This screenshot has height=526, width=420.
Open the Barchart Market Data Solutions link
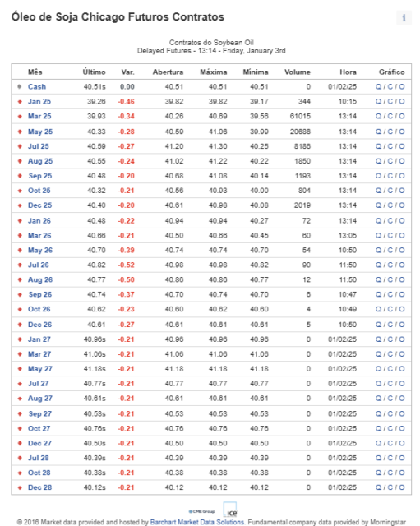point(197,522)
